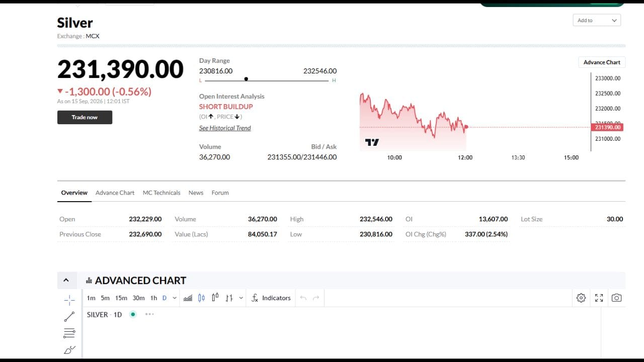Undo the last chart action

click(x=303, y=298)
